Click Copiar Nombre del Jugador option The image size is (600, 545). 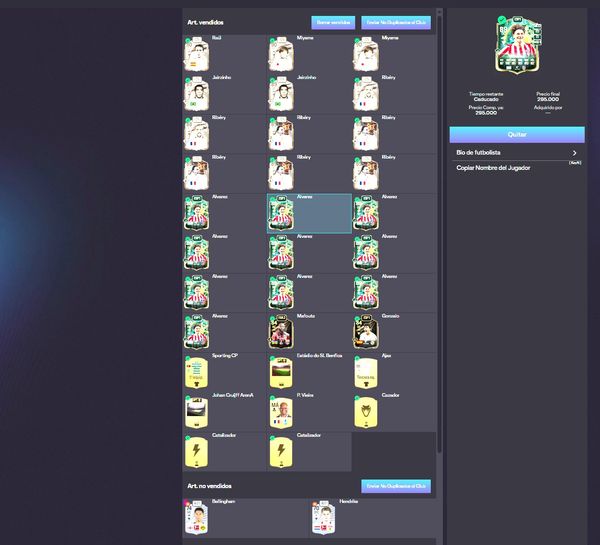pos(493,168)
